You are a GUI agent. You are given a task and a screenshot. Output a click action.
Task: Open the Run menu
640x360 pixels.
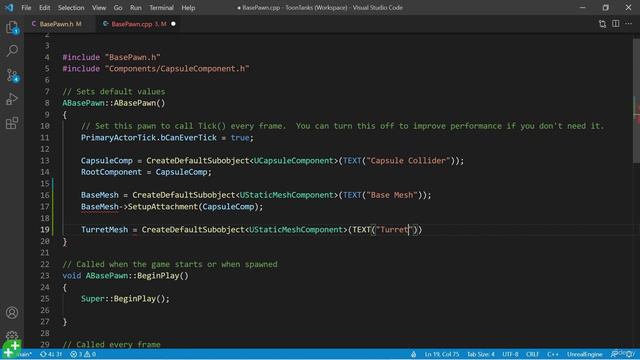136,8
